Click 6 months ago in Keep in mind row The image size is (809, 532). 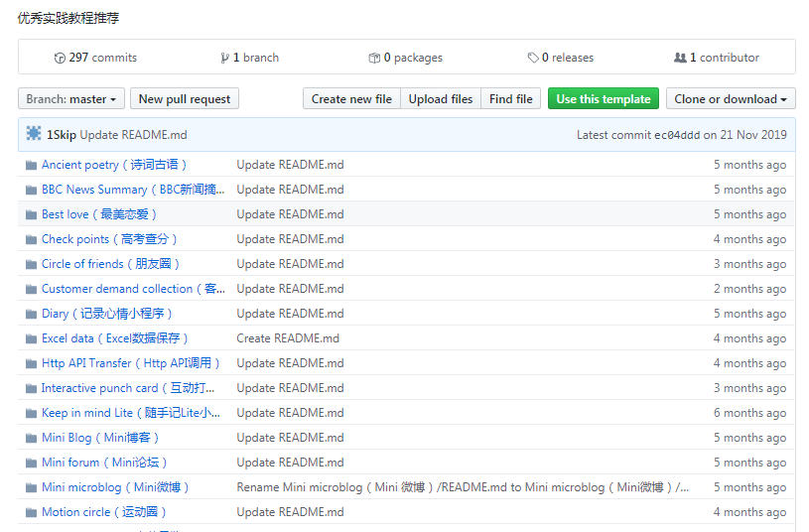(749, 412)
